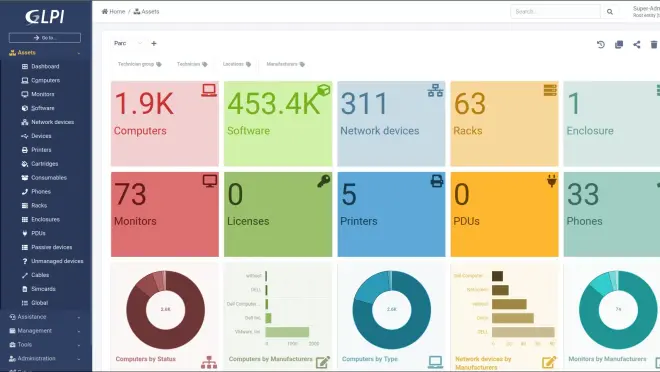Click the dashboard history refresh icon
Screen dimensions: 660x372
coord(601,45)
